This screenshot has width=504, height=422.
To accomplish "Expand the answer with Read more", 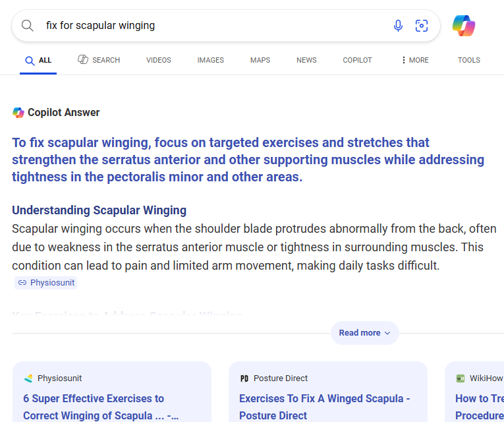I will pyautogui.click(x=365, y=333).
